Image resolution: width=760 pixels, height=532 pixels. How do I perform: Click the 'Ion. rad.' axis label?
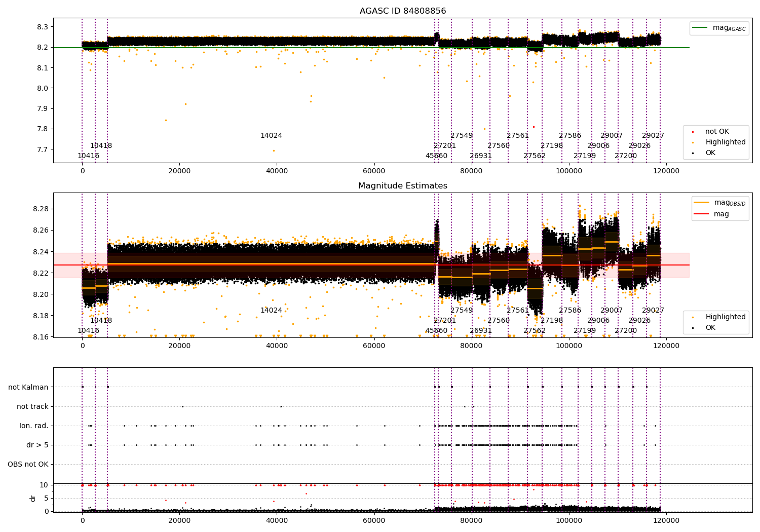point(34,426)
